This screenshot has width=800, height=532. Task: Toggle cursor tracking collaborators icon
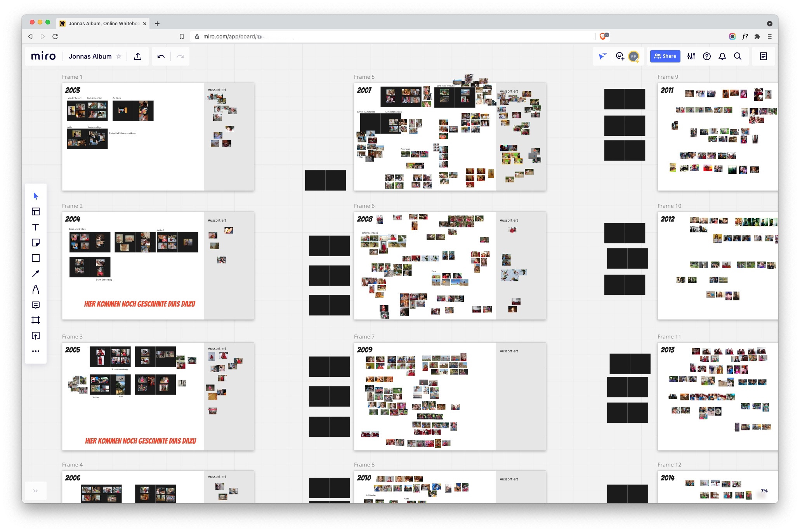click(602, 56)
